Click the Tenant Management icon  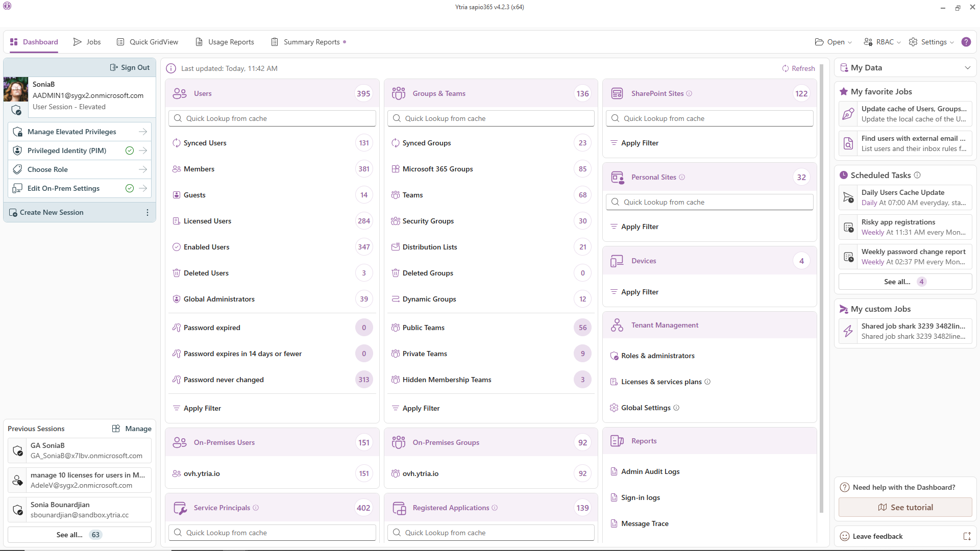[617, 325]
